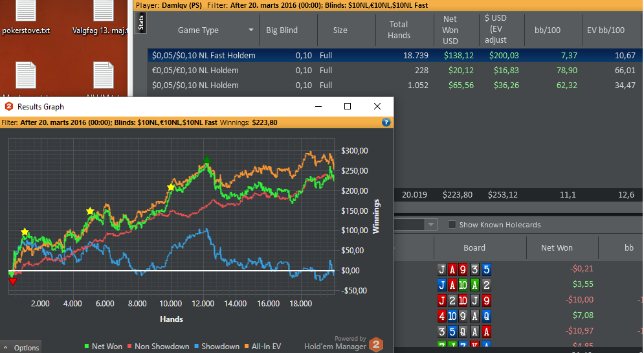Toggle the Net Won legend series
The height and width of the screenshot is (353, 644).
pos(103,347)
